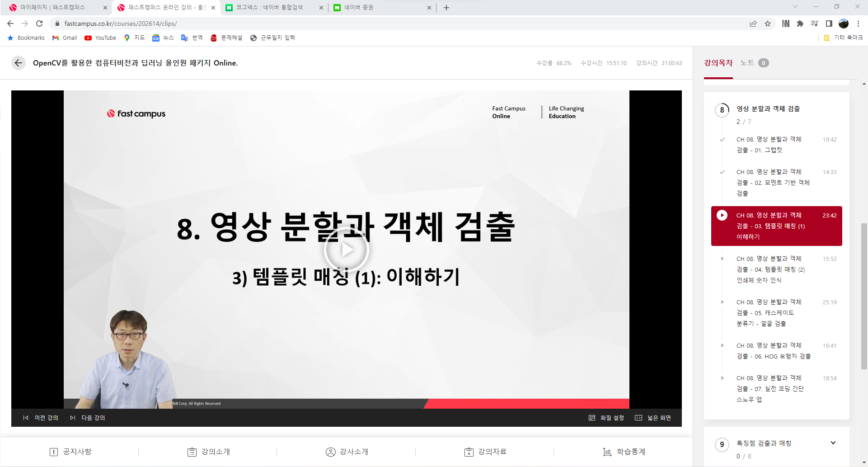Image resolution: width=868 pixels, height=467 pixels.
Task: Close the 코그넥스 네이버 통합검색 tab
Action: click(321, 8)
